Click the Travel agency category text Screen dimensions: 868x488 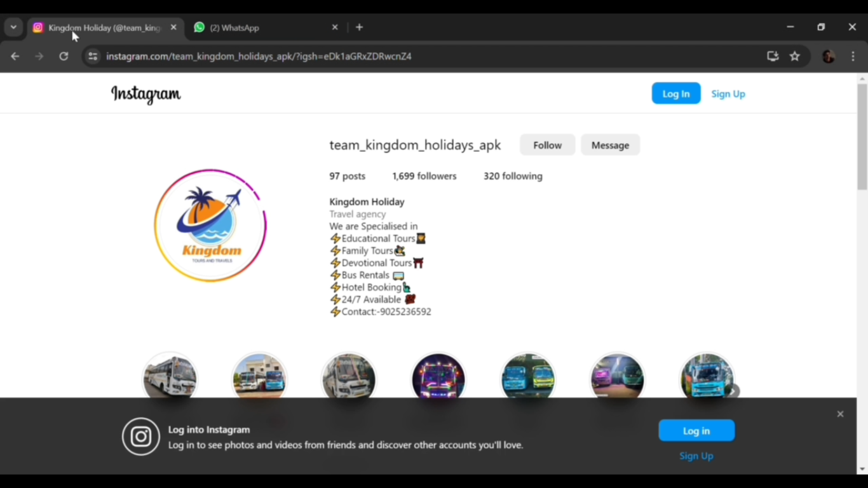357,214
